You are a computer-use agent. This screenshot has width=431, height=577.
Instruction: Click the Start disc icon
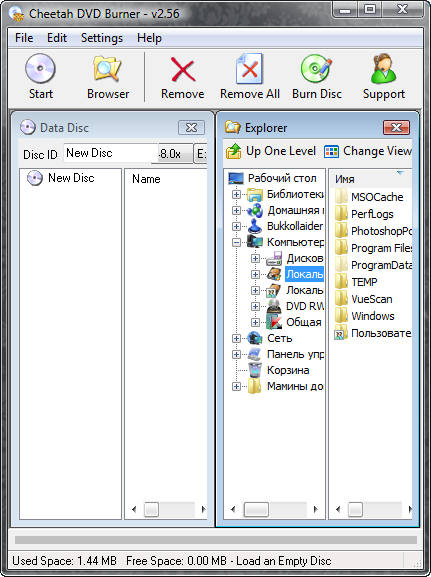(40, 68)
